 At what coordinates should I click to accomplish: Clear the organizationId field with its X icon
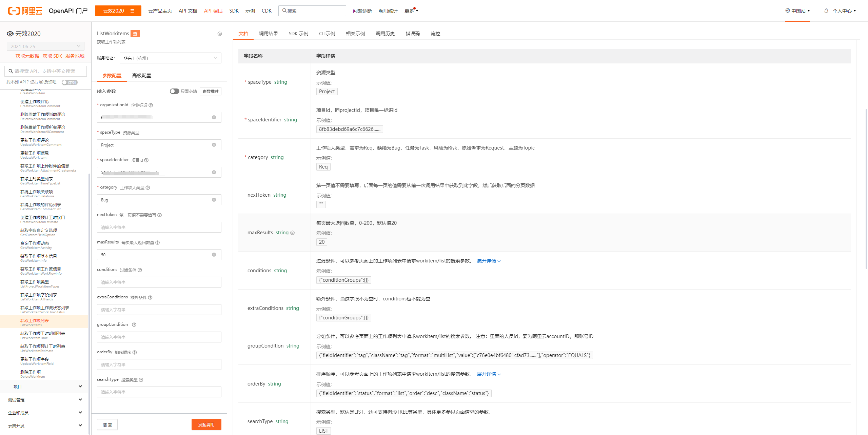(x=214, y=117)
